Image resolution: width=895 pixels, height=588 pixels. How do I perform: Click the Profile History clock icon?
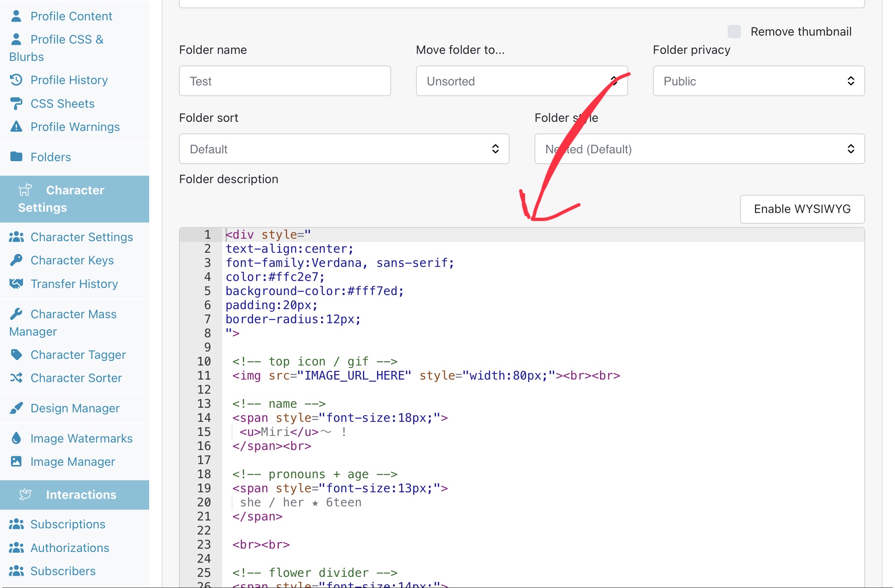(16, 80)
